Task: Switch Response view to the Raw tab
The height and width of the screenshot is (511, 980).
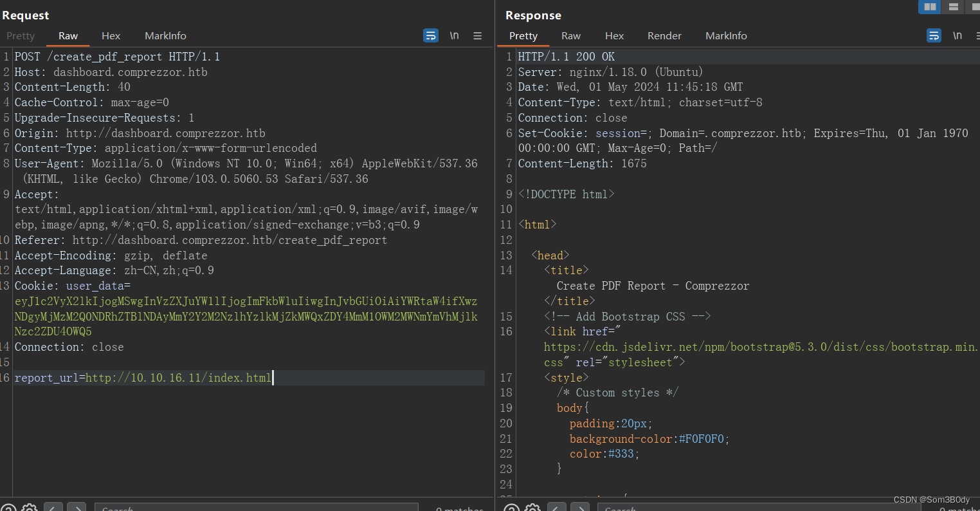Action: tap(571, 35)
